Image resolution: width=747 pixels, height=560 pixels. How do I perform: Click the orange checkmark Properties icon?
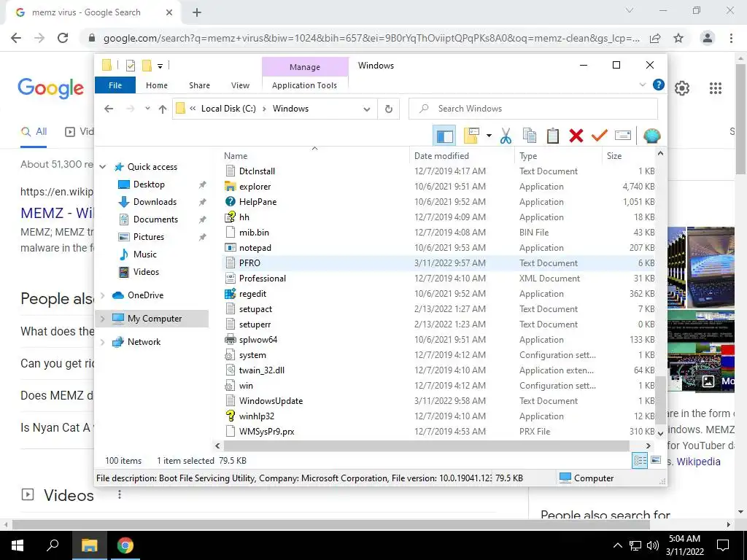tap(600, 136)
